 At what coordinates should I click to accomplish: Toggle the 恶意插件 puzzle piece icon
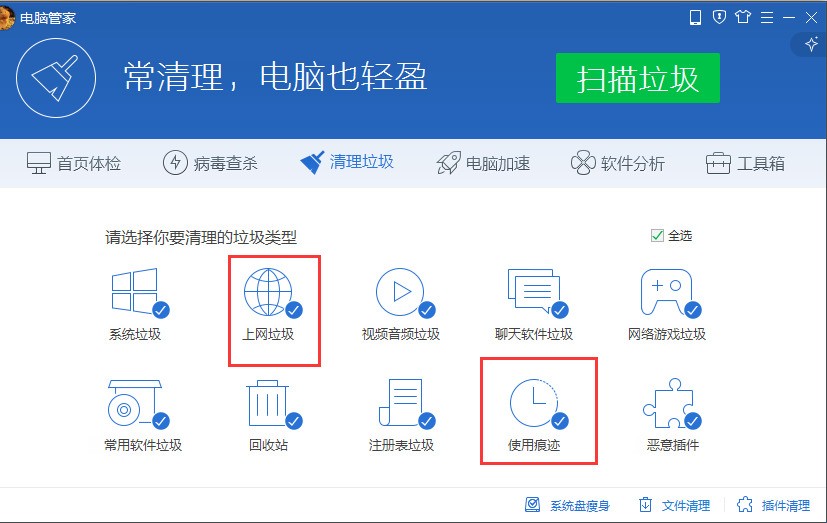click(x=672, y=404)
